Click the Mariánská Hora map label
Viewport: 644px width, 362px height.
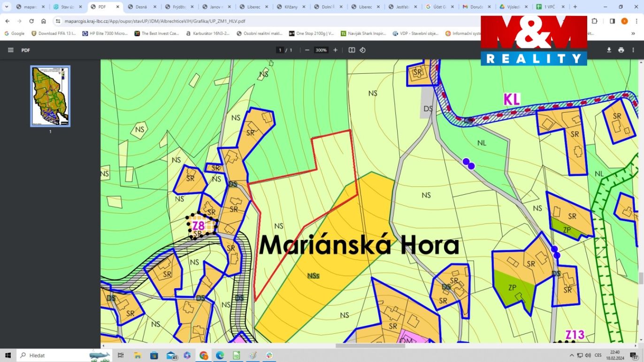pyautogui.click(x=359, y=246)
